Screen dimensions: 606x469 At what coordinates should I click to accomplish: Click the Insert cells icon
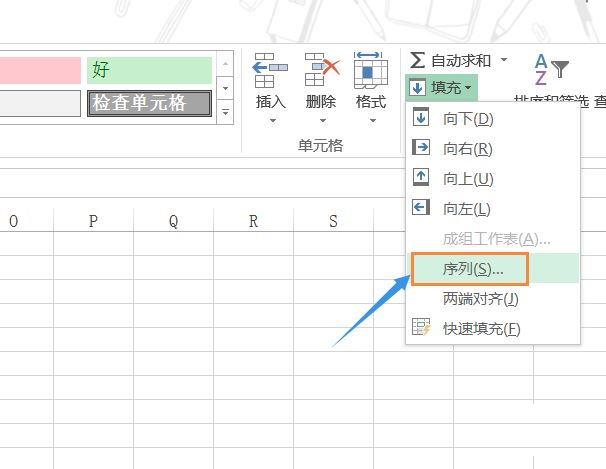point(270,70)
